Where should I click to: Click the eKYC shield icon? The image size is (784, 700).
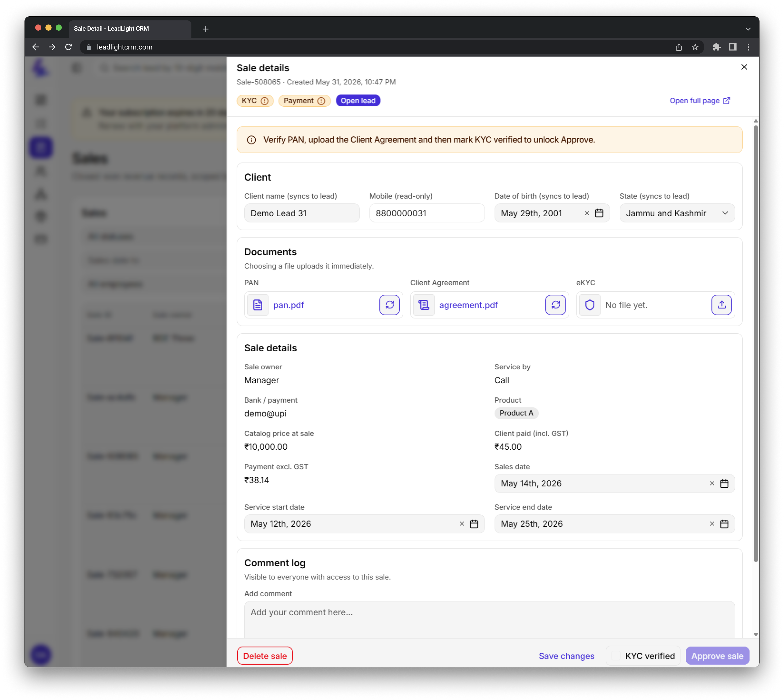coord(589,305)
